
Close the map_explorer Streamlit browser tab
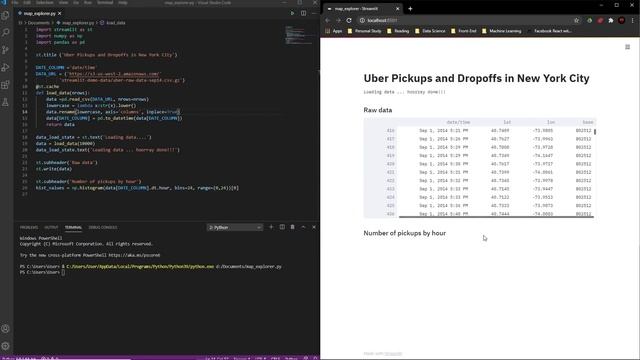(398, 9)
